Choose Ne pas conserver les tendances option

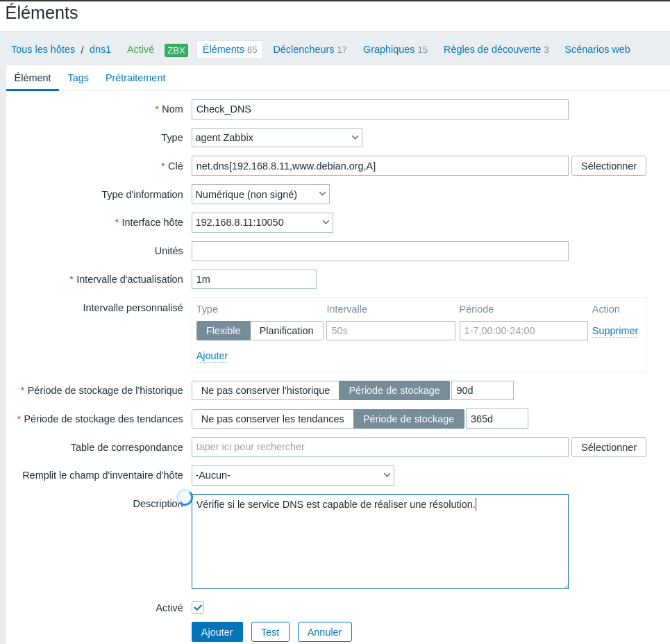pos(272,419)
